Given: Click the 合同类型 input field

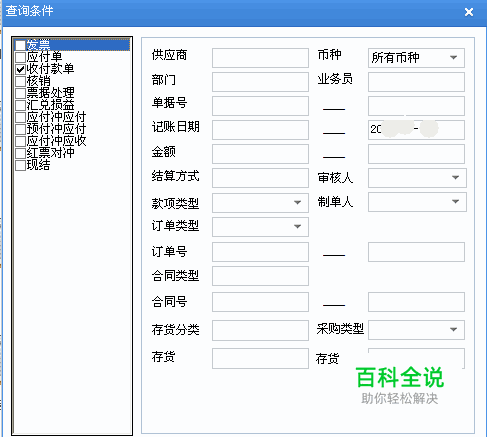Looking at the screenshot, I should (260, 276).
